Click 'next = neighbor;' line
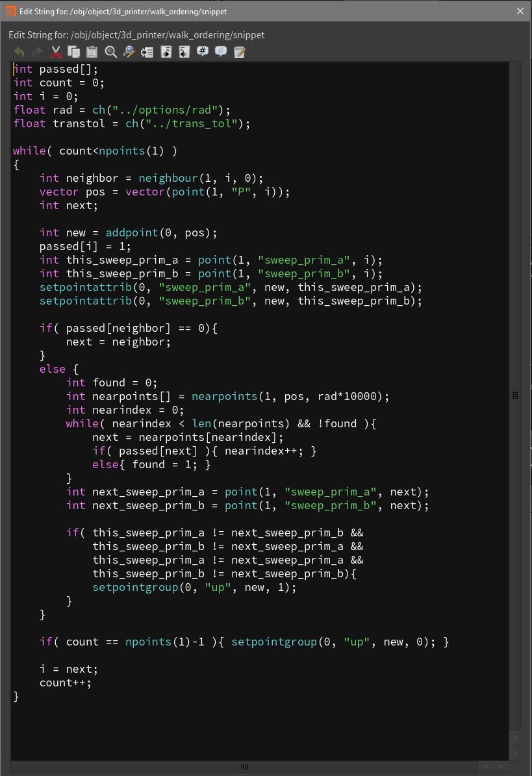The image size is (532, 776). coord(118,342)
